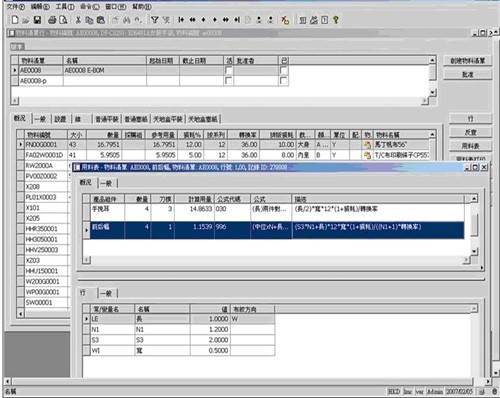Screen dimensions: 500x398
Task: Open the 一般 tab in the 用料表 dialog top pane
Action: click(x=106, y=183)
